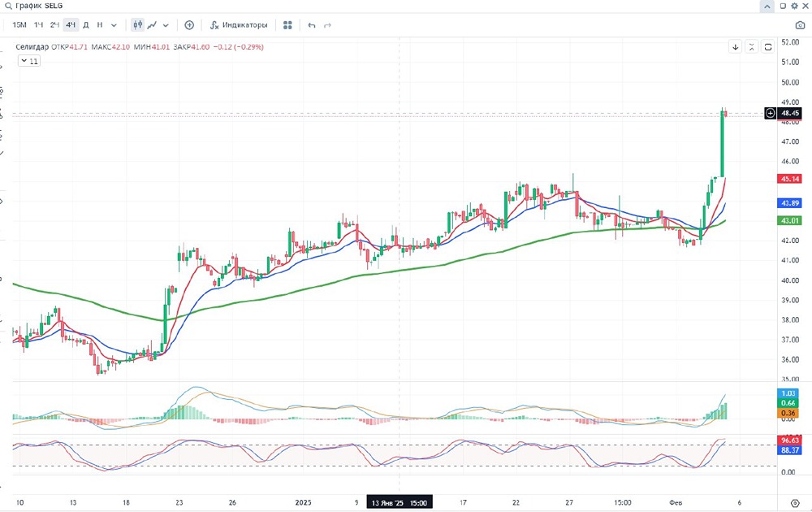Image resolution: width=812 pixels, height=512 pixels.
Task: Switch to the Н weekly timeframe
Action: click(100, 25)
